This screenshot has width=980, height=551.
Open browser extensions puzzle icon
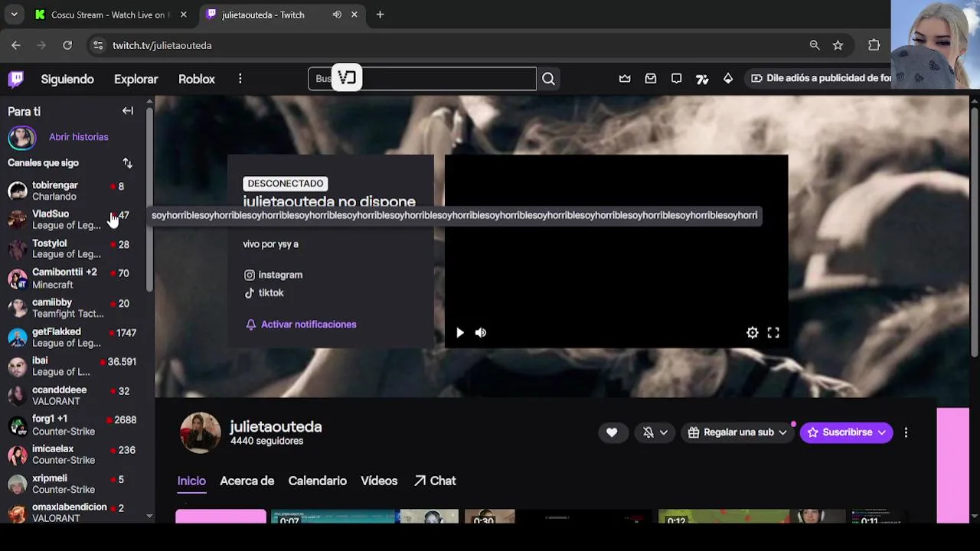tap(874, 45)
